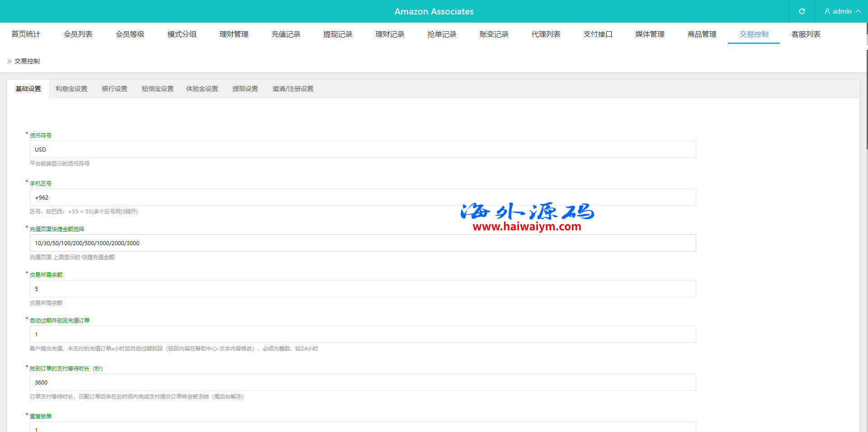Select 提现记录 in navigation bar
The image size is (868, 432).
point(338,34)
